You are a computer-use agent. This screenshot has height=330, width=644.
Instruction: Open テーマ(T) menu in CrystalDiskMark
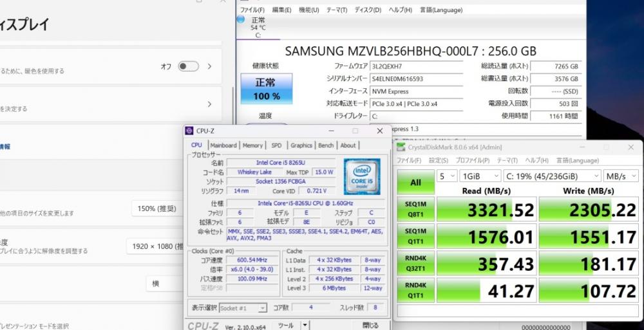pos(507,160)
